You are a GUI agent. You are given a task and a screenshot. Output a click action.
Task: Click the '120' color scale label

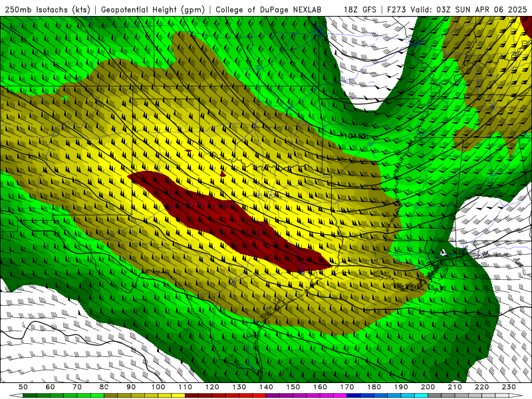[x=212, y=387]
